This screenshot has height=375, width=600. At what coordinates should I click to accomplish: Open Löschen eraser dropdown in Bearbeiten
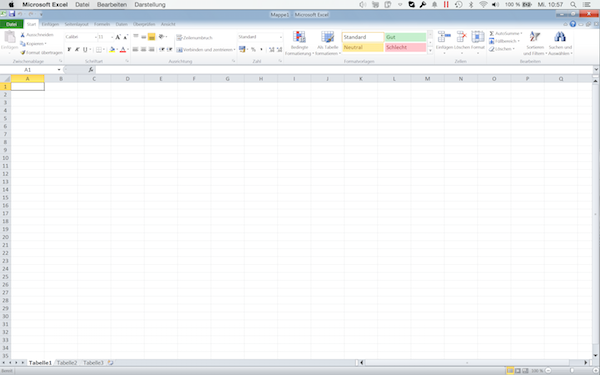pos(502,49)
